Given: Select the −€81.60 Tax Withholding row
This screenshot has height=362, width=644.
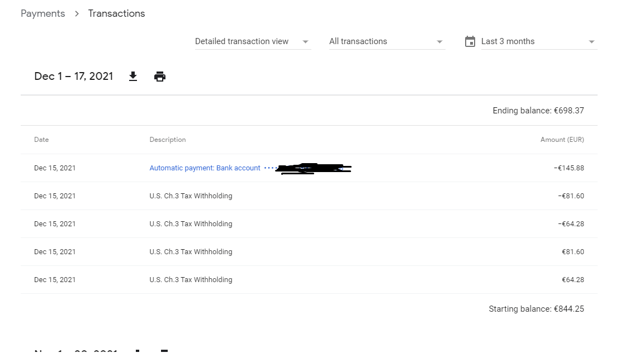Looking at the screenshot, I should 309,196.
